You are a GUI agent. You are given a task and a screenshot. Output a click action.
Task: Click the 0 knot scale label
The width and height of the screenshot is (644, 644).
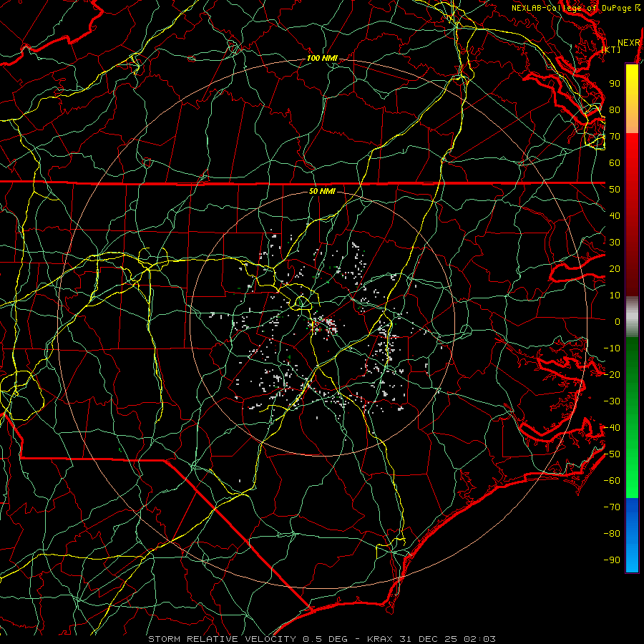click(x=618, y=321)
